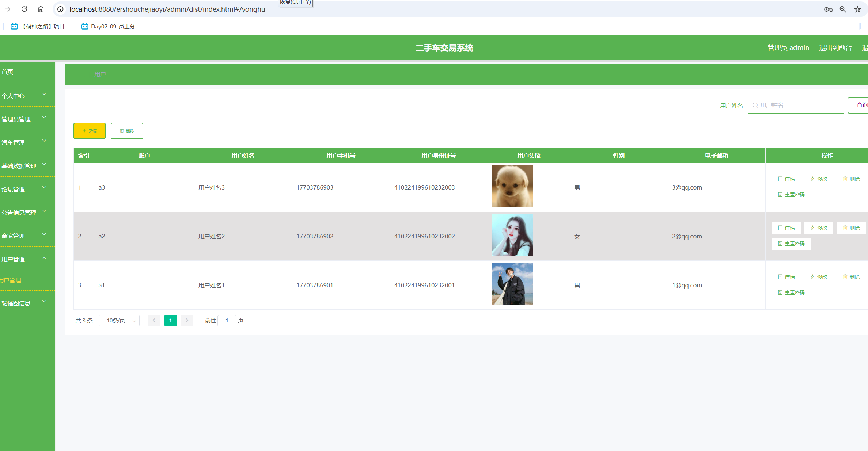Open the 【码神之路】项目 bookmark
Viewport: 868px width, 451px height.
tap(40, 26)
